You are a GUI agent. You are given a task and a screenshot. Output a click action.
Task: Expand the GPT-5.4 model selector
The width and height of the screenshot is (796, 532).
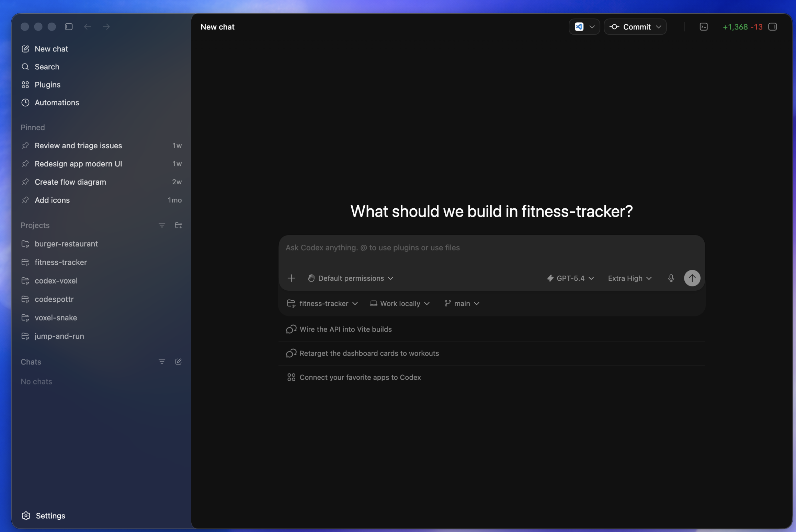[x=570, y=278]
